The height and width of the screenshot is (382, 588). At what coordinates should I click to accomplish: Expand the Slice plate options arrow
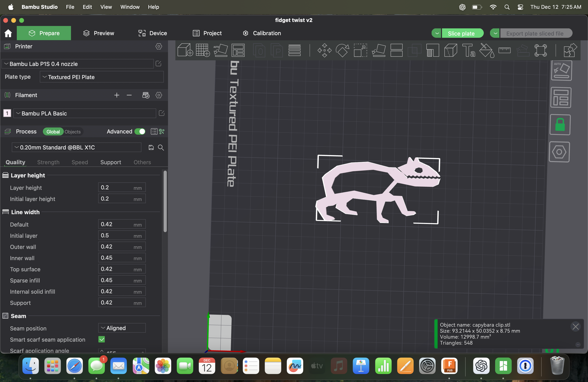[x=437, y=33]
